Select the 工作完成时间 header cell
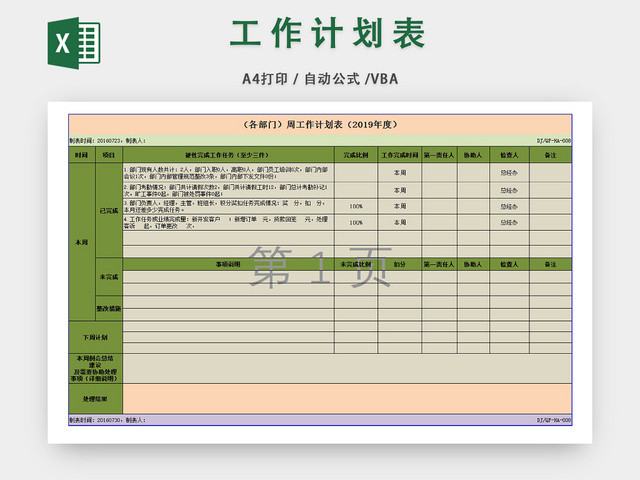Image resolution: width=640 pixels, height=480 pixels. tap(399, 156)
